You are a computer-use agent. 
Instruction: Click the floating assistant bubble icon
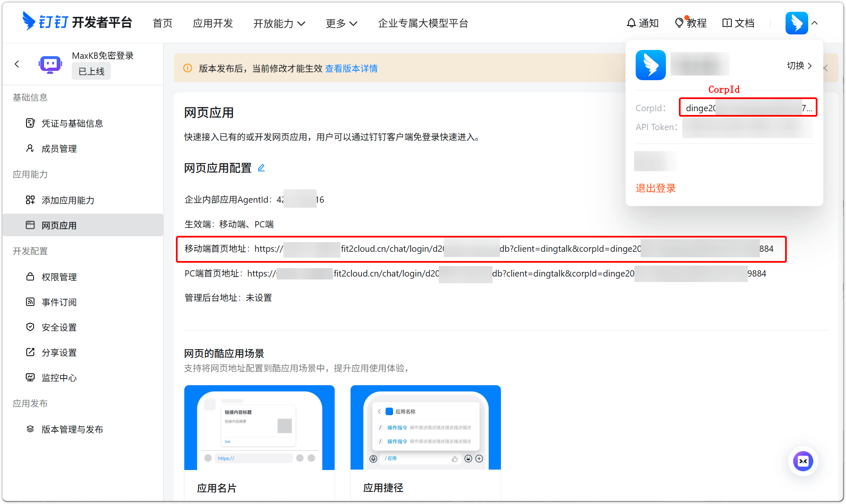[803, 461]
